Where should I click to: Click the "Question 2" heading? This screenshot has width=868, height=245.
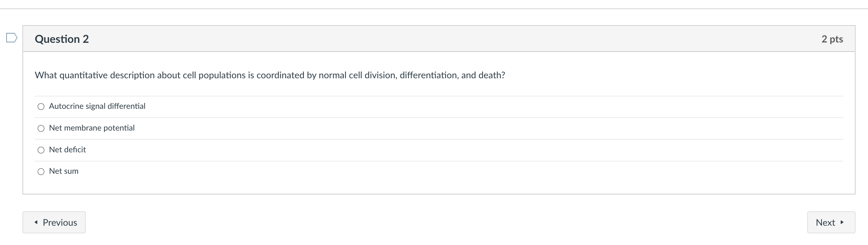click(x=62, y=39)
